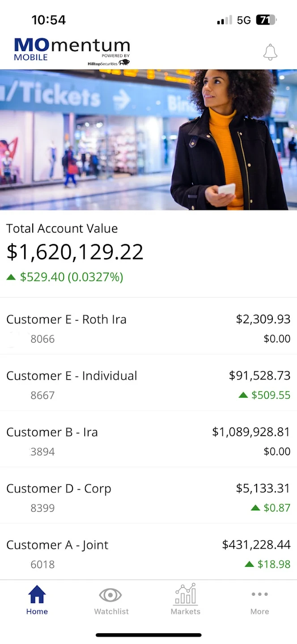This screenshot has width=297, height=644.
Task: Tap the Watchlist eye icon
Action: pyautogui.click(x=110, y=595)
